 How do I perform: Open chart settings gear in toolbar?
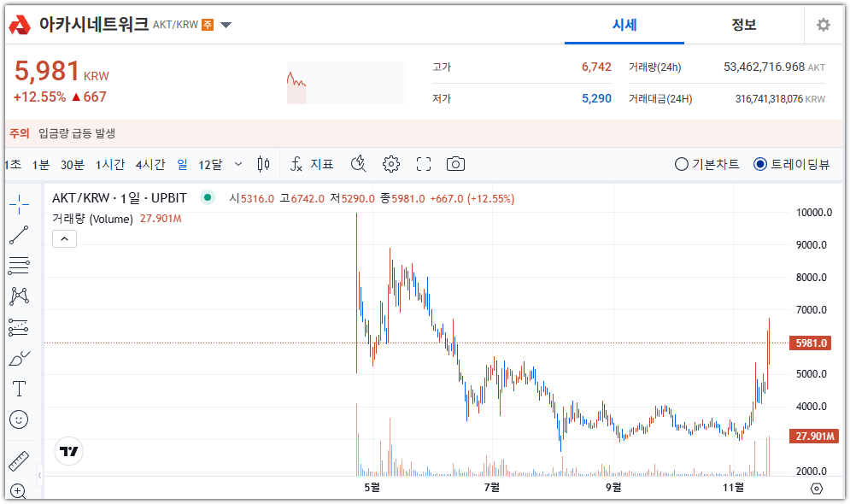(x=391, y=164)
